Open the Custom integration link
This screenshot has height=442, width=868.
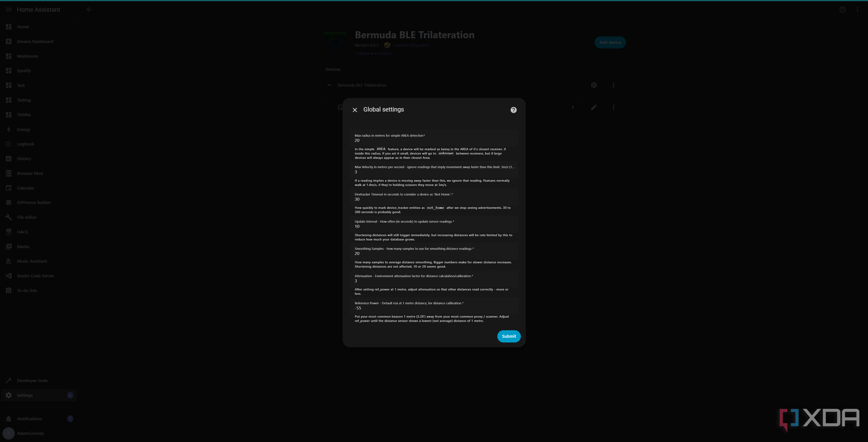tap(411, 45)
